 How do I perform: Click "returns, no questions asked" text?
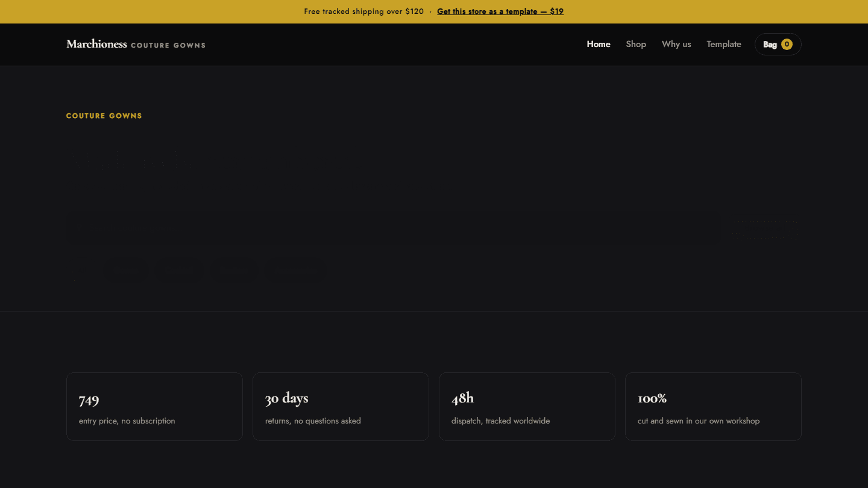pos(313,421)
